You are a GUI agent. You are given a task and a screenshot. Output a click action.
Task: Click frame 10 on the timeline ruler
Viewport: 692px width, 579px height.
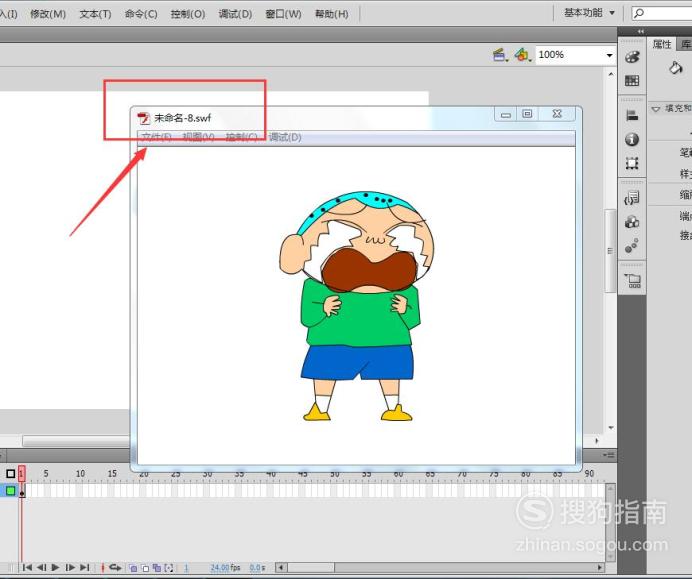pos(80,473)
